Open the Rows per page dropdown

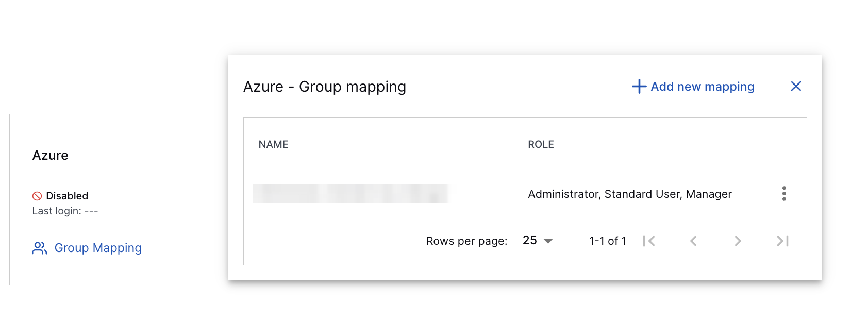[x=538, y=241]
